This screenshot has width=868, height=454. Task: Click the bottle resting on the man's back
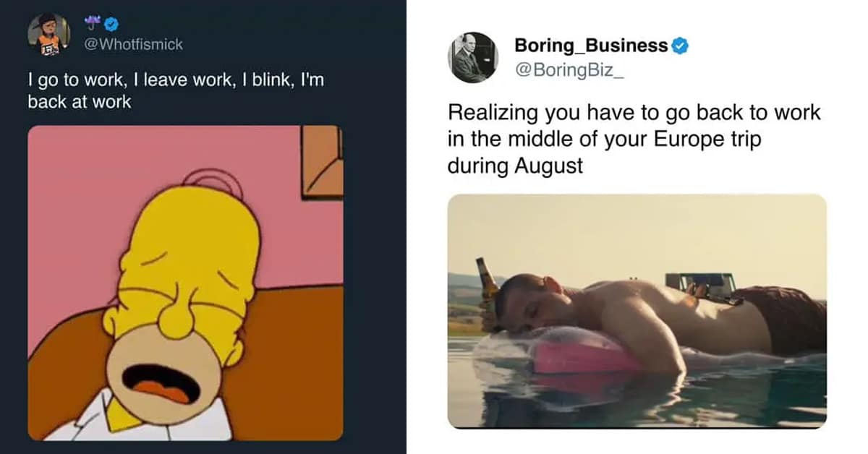coord(716,295)
